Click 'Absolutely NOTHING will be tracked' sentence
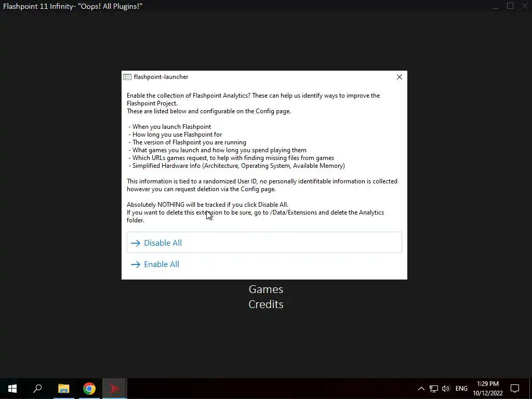 [208, 205]
